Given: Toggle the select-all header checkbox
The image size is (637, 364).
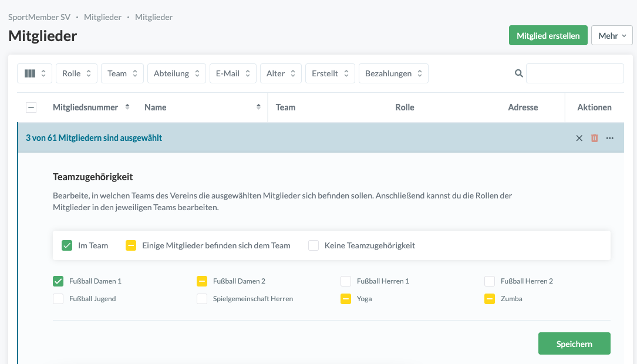Looking at the screenshot, I should click(31, 107).
